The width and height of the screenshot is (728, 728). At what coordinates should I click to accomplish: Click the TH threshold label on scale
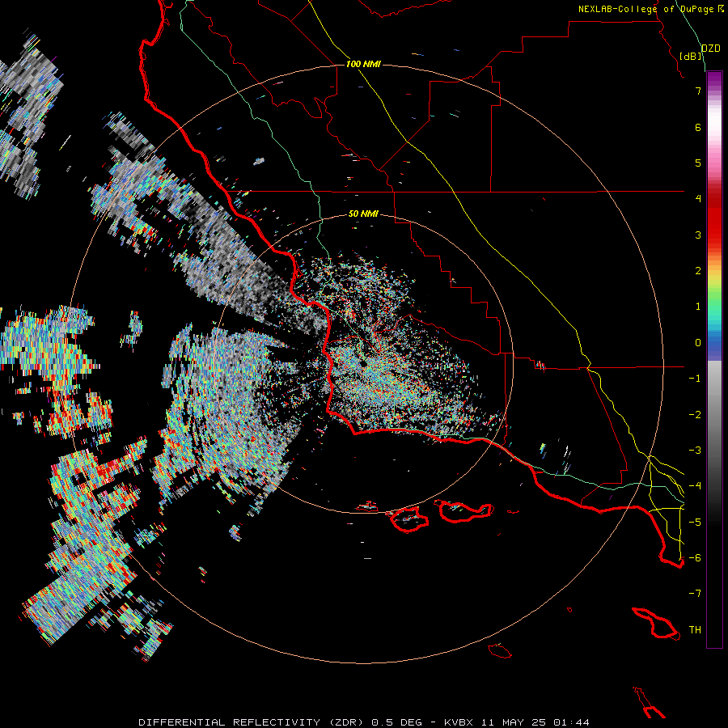point(695,630)
